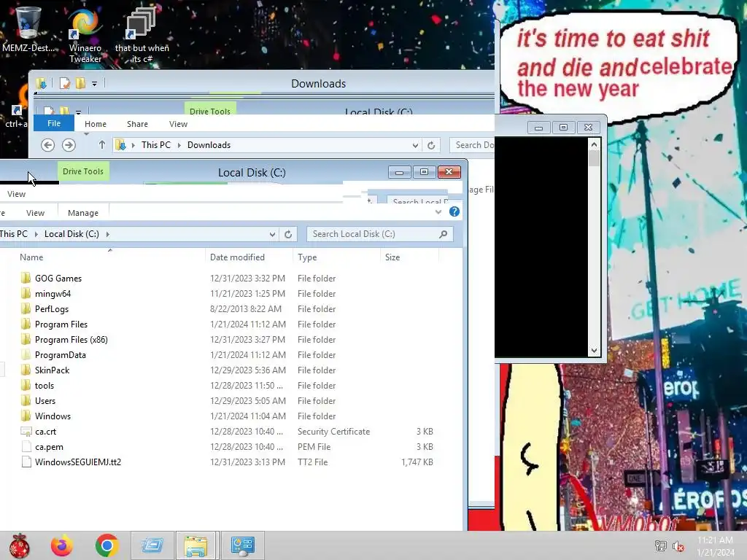Go up one level in Downloads window
The width and height of the screenshot is (747, 560).
coord(101,145)
